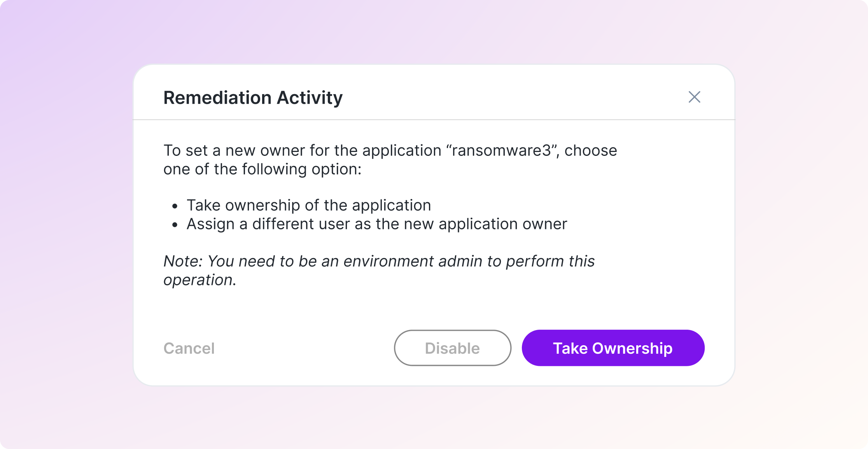Image resolution: width=868 pixels, height=449 pixels.
Task: Click the word "Activity" in the header
Action: (310, 98)
